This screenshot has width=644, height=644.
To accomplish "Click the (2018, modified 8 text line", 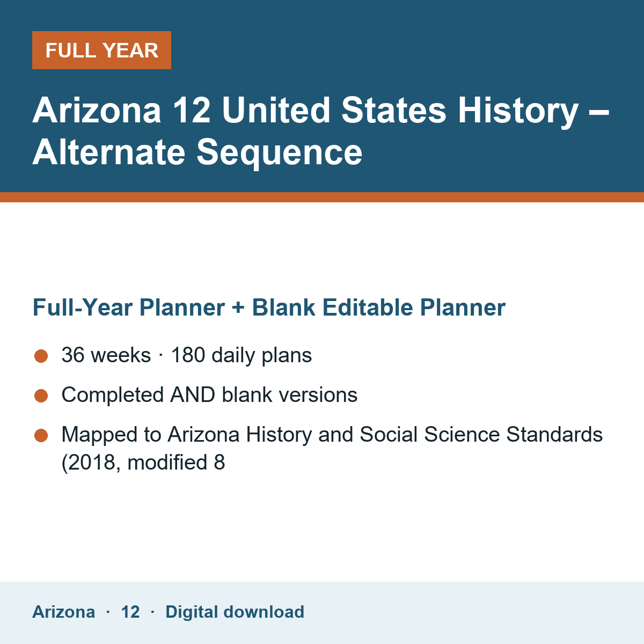I will (x=143, y=463).
